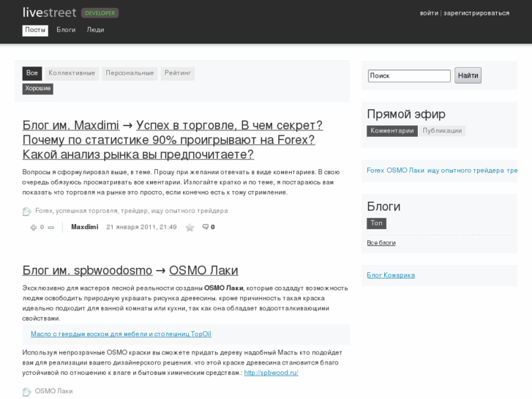Screen dimensions: 532x399
Task: Click the зарегистрироваться link
Action: point(476,13)
